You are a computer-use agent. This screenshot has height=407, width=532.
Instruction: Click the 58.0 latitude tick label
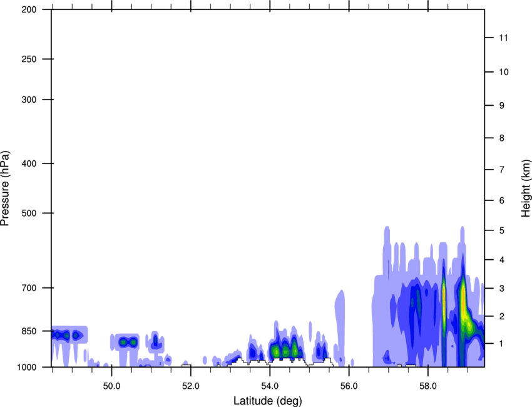pos(428,386)
